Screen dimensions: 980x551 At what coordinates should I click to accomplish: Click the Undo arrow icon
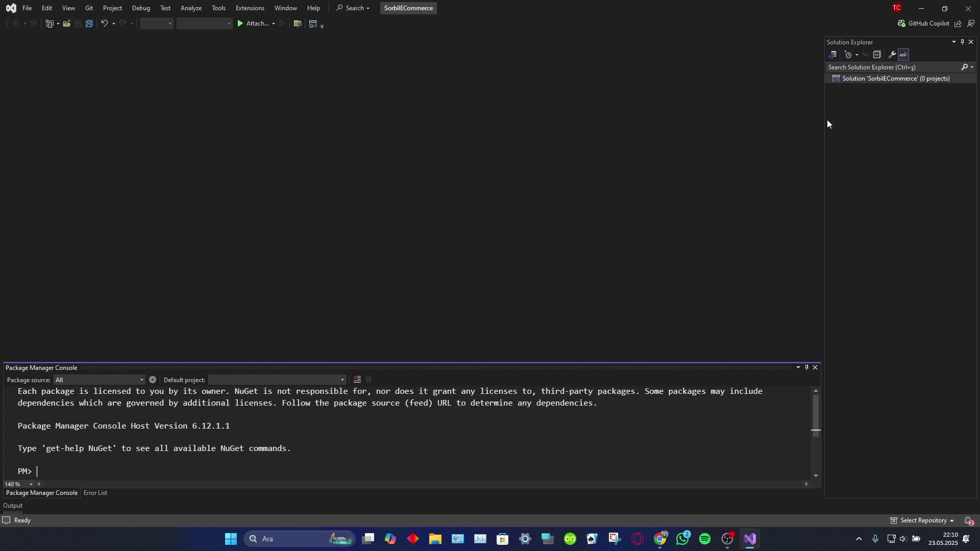(x=104, y=23)
